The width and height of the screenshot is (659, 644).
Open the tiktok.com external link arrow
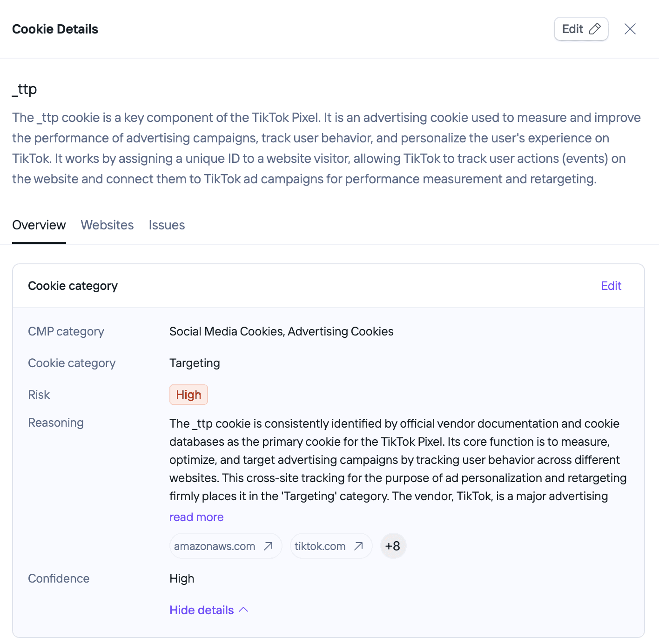point(358,546)
